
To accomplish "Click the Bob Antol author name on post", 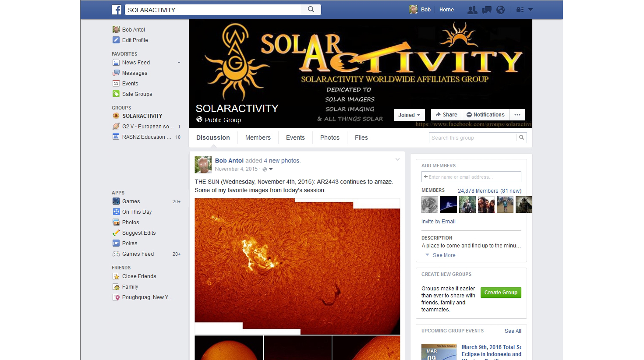I will (229, 161).
